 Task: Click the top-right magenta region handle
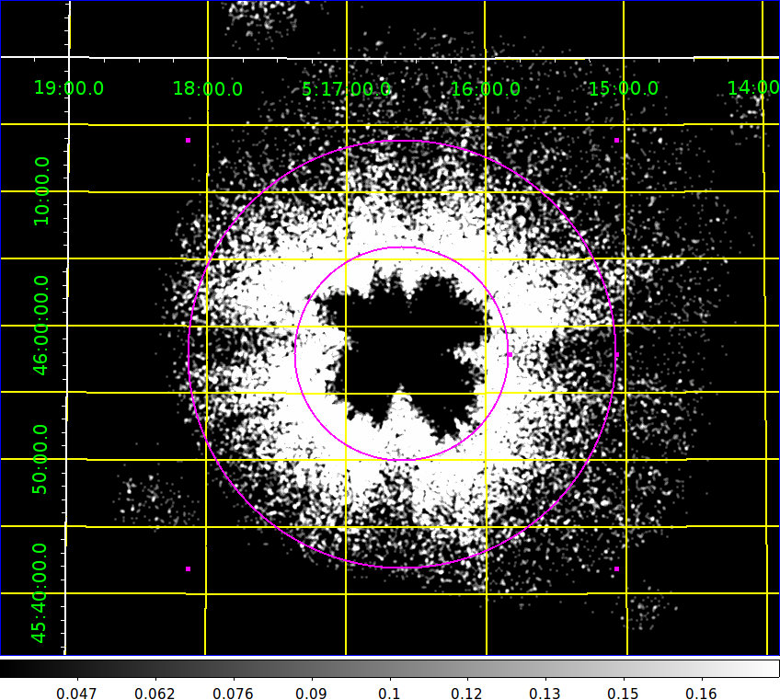point(617,141)
